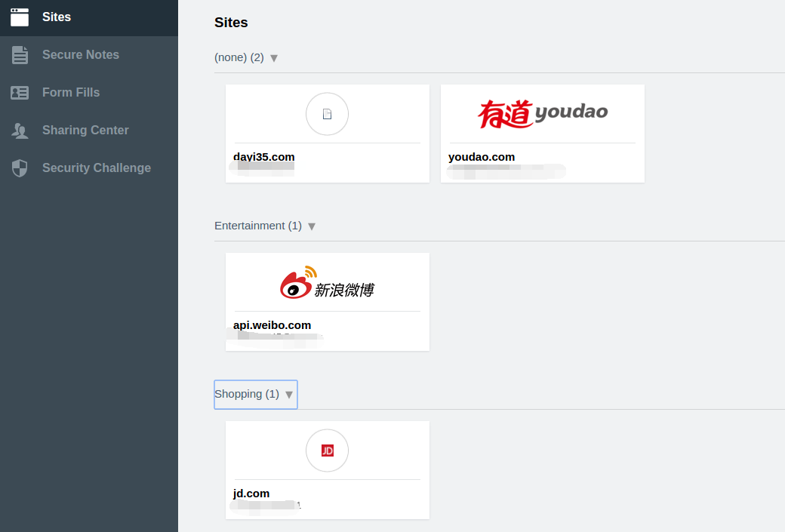Click blurred username under api.weibo.com
Screen dimensions: 785x532
pos(275,338)
